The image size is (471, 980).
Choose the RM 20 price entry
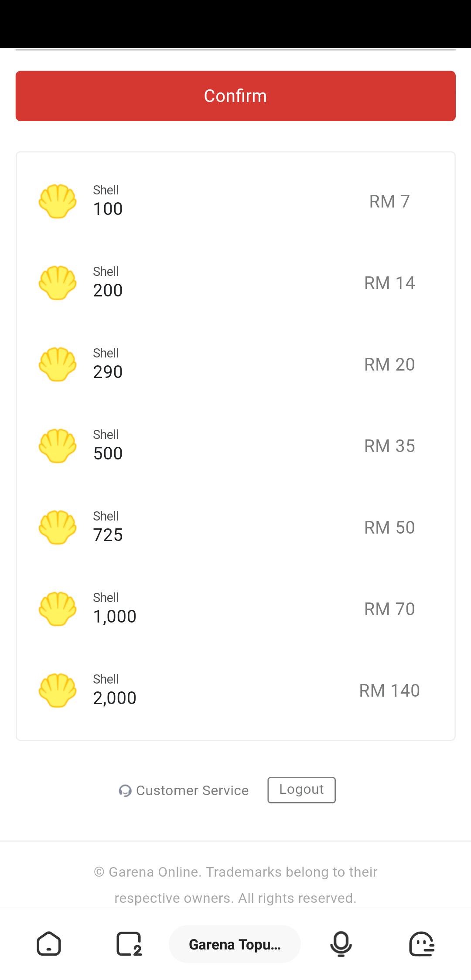point(389,364)
